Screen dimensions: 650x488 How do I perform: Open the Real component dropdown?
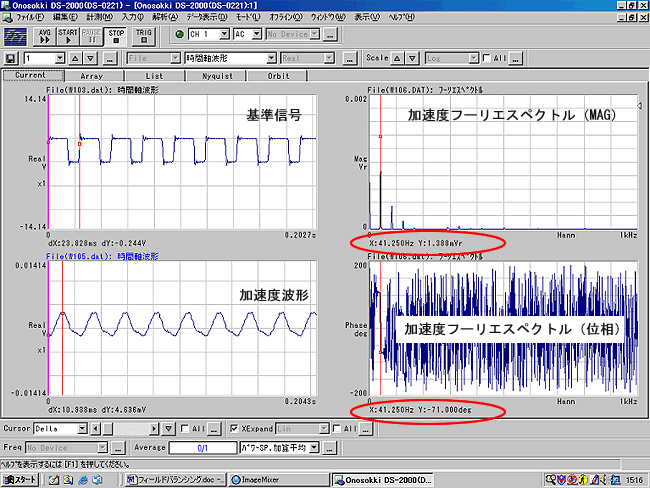(329, 58)
